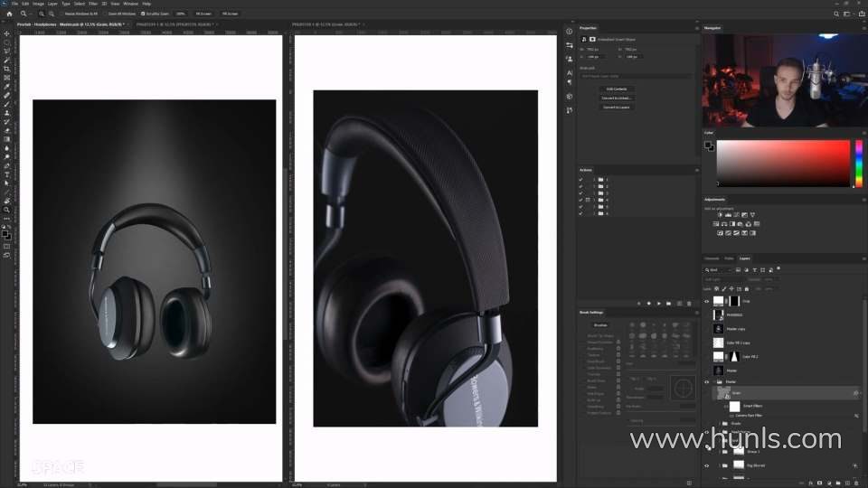Click the 100% zoom button
Screen dimensions: 868x488
pyautogui.click(x=181, y=14)
